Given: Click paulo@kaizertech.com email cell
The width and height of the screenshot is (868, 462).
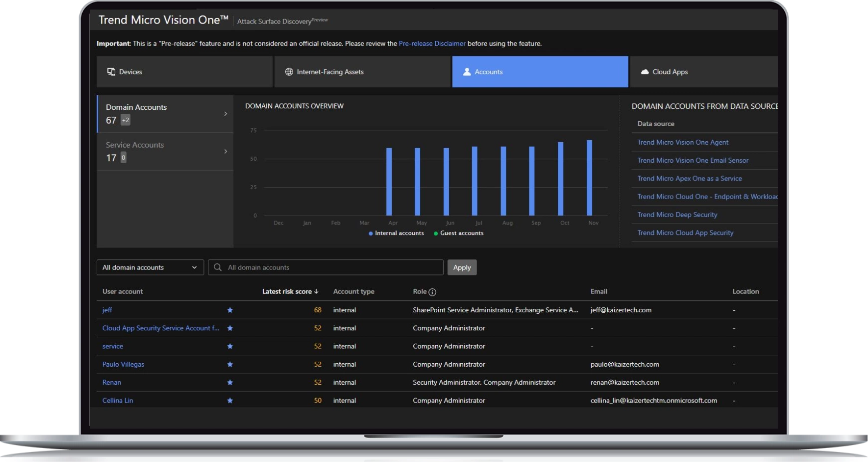Looking at the screenshot, I should [625, 364].
